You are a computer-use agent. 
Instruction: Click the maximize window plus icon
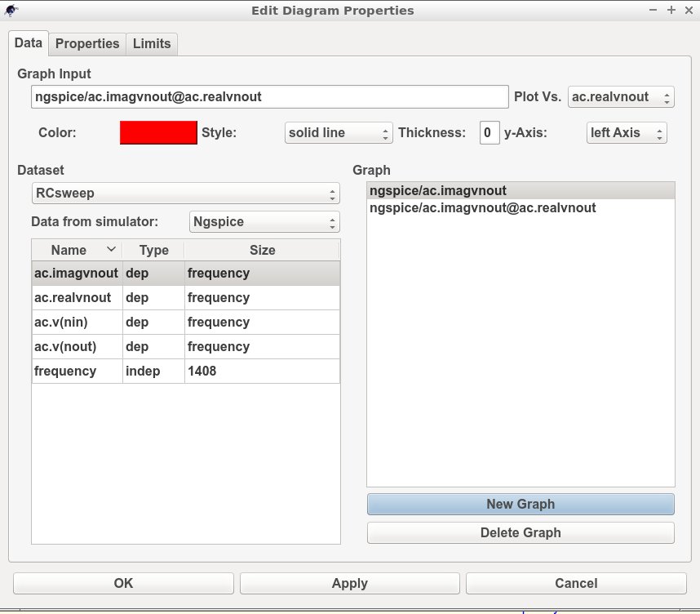(671, 10)
